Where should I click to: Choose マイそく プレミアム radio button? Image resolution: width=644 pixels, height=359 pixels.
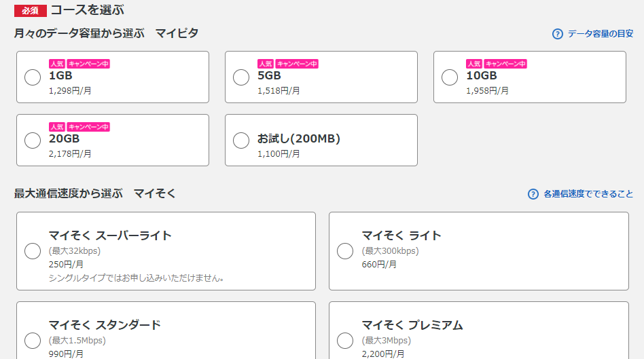tap(345, 341)
